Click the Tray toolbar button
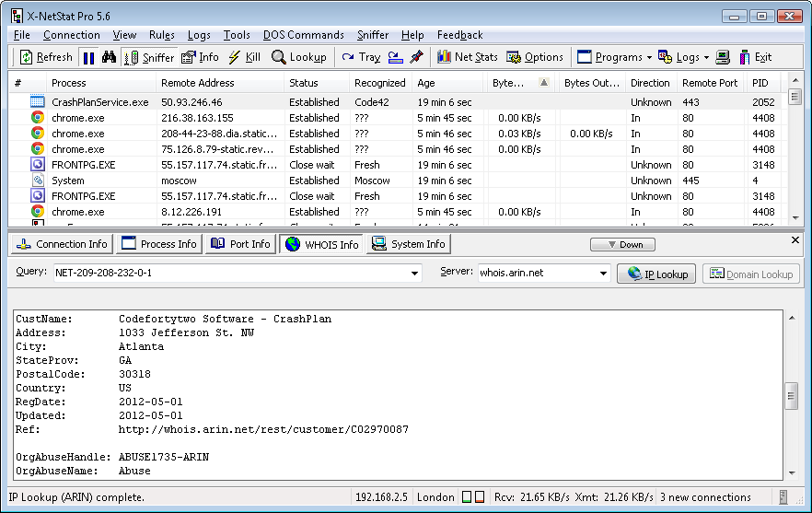812x513 pixels. click(x=362, y=57)
